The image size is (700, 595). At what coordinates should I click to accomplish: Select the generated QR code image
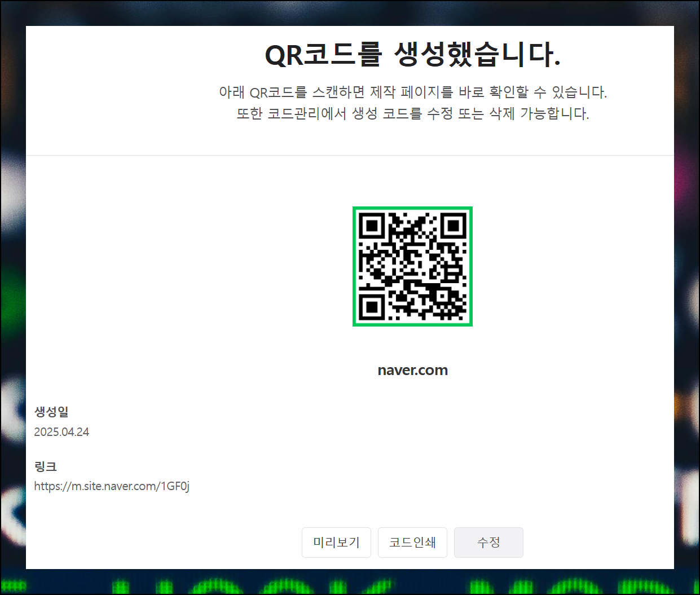pyautogui.click(x=412, y=266)
